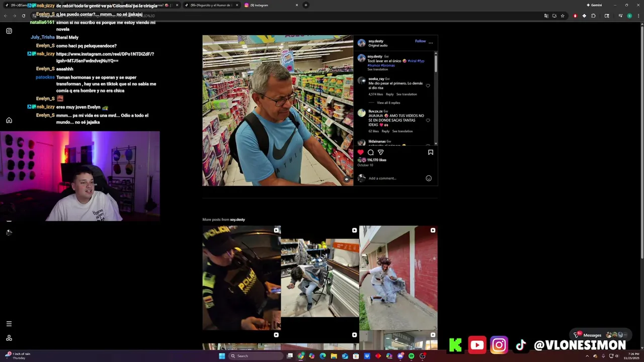
Task: Open red wall street reel thumbnail
Action: click(x=398, y=278)
